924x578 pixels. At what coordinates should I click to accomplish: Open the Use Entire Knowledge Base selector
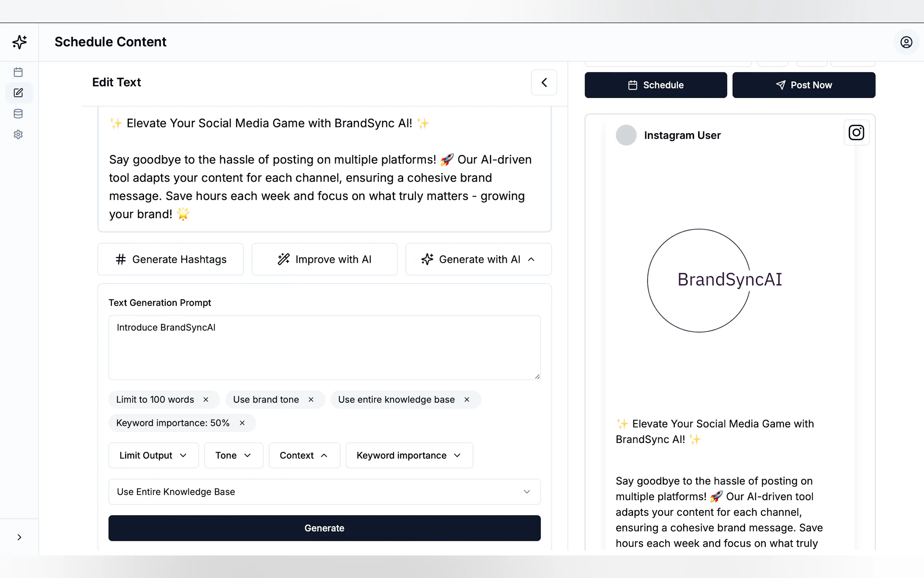pos(324,492)
